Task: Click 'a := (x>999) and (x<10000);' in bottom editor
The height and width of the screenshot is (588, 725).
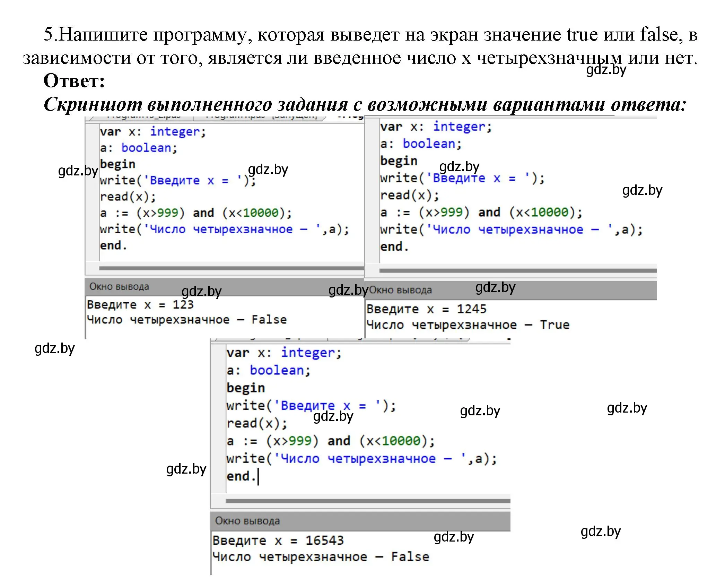Action: [331, 441]
